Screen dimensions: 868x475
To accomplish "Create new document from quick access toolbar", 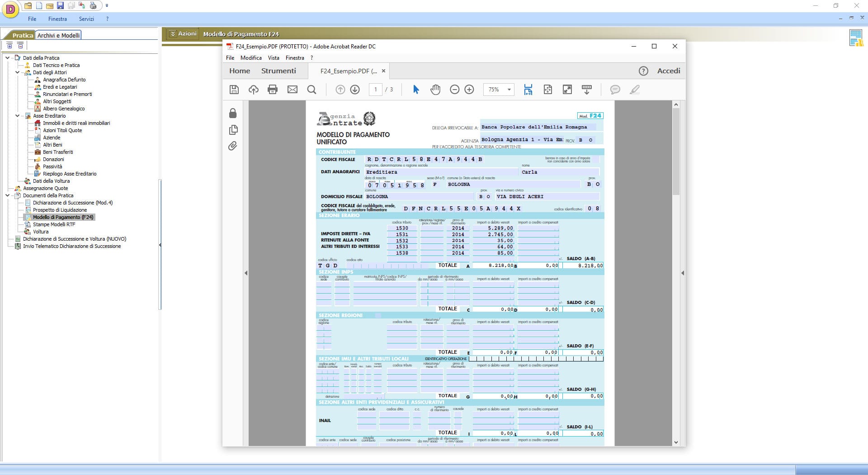I will (39, 6).
